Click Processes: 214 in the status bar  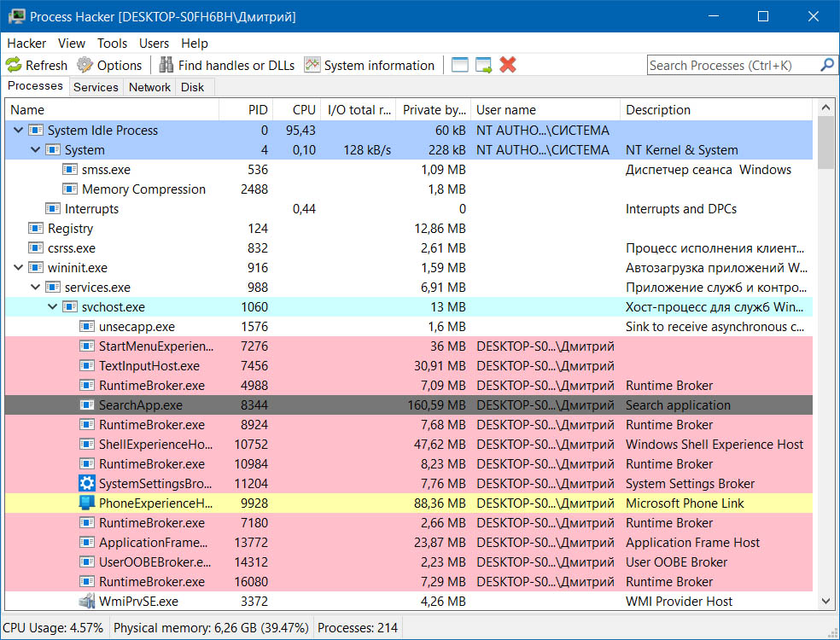pos(358,628)
